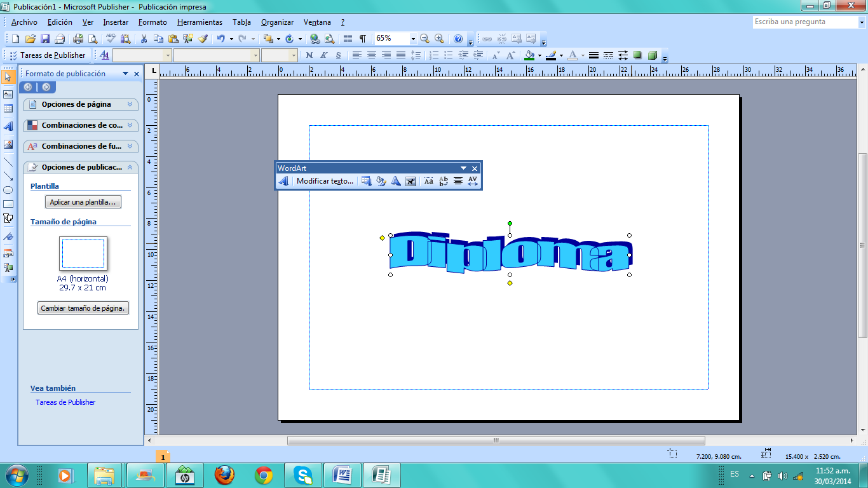Click WordArt Character Spacing icon
868x488 pixels.
click(x=472, y=181)
